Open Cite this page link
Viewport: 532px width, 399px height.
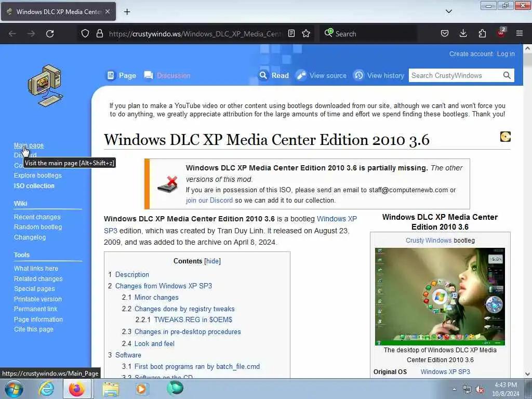(34, 329)
